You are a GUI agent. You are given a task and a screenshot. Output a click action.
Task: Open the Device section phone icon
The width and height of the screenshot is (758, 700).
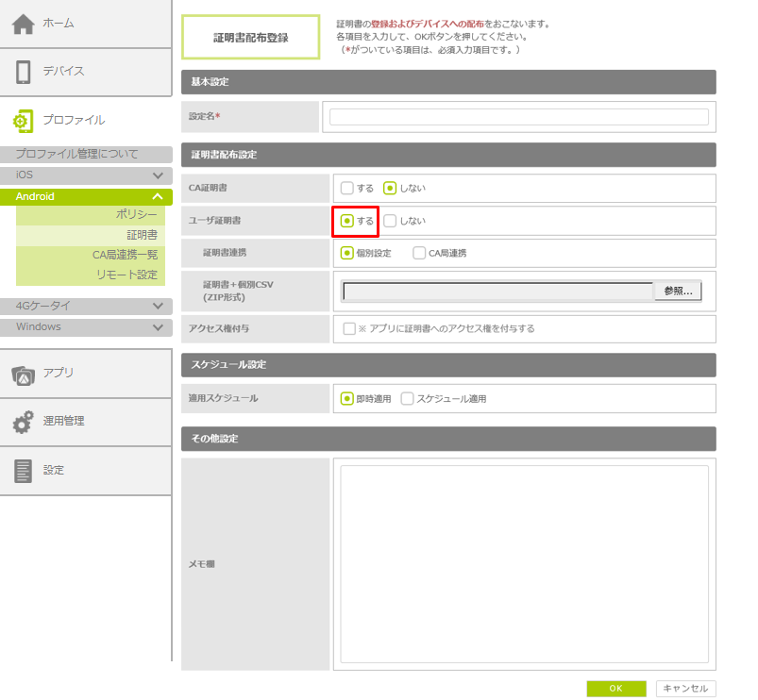coord(24,72)
